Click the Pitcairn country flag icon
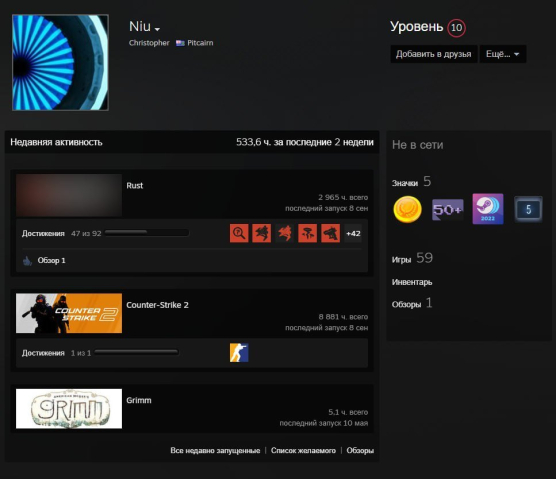The width and height of the screenshot is (556, 479). tap(180, 43)
